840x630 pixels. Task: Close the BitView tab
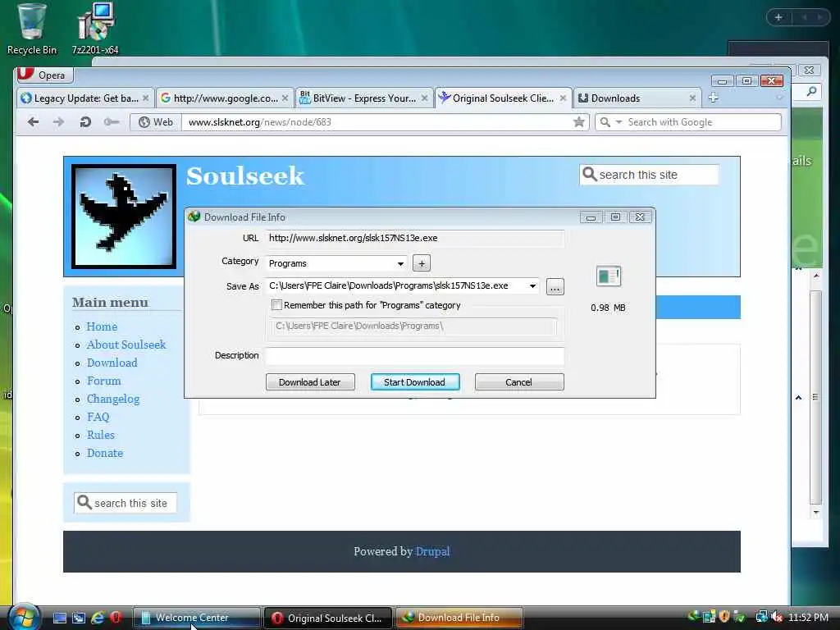tap(424, 98)
